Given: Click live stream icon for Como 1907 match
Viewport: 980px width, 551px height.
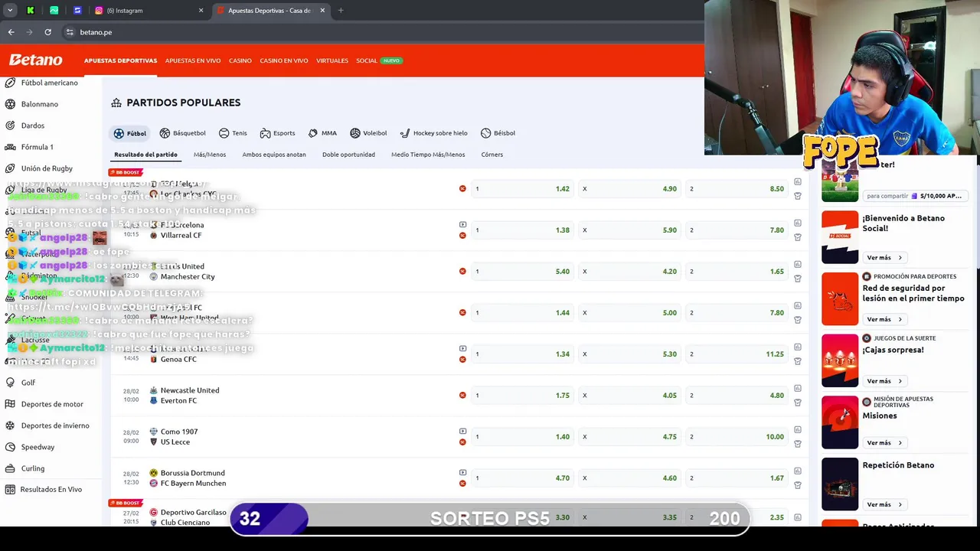Looking at the screenshot, I should click(462, 432).
